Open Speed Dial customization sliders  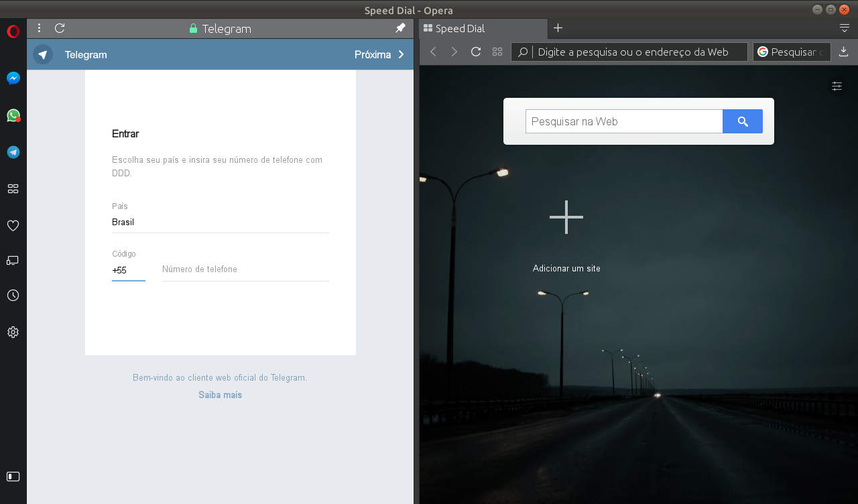click(837, 86)
